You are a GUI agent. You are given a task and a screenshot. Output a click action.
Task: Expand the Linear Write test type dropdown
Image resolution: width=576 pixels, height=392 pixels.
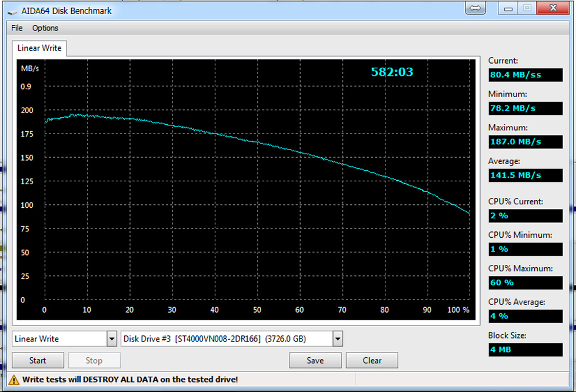[111, 338]
